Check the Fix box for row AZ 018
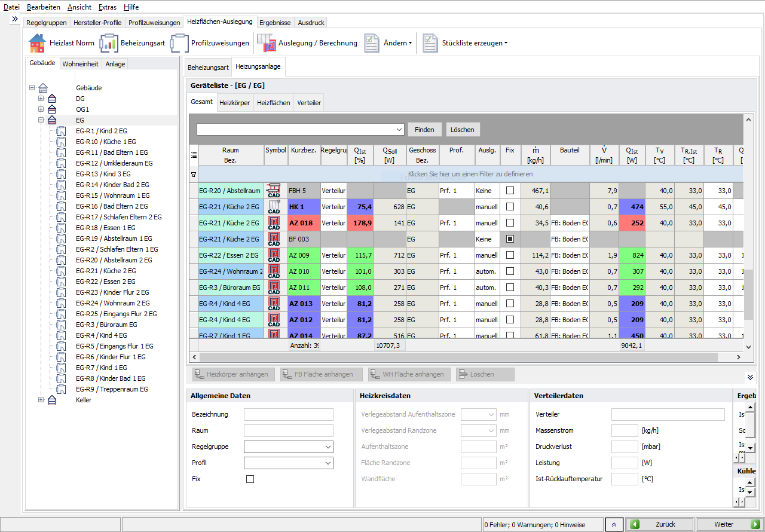This screenshot has width=765, height=532. [509, 223]
